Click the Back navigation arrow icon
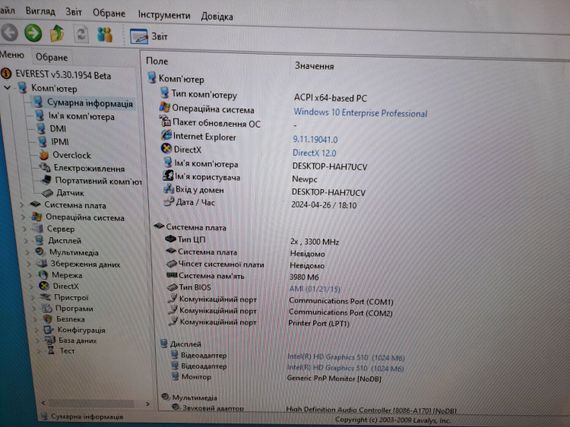Image resolution: width=570 pixels, height=427 pixels. [x=10, y=32]
